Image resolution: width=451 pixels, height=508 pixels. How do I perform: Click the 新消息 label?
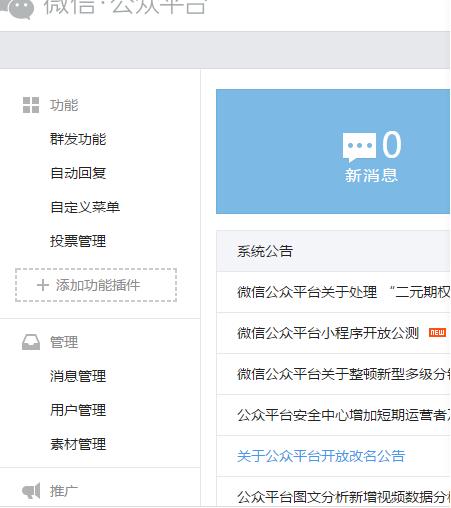click(371, 175)
